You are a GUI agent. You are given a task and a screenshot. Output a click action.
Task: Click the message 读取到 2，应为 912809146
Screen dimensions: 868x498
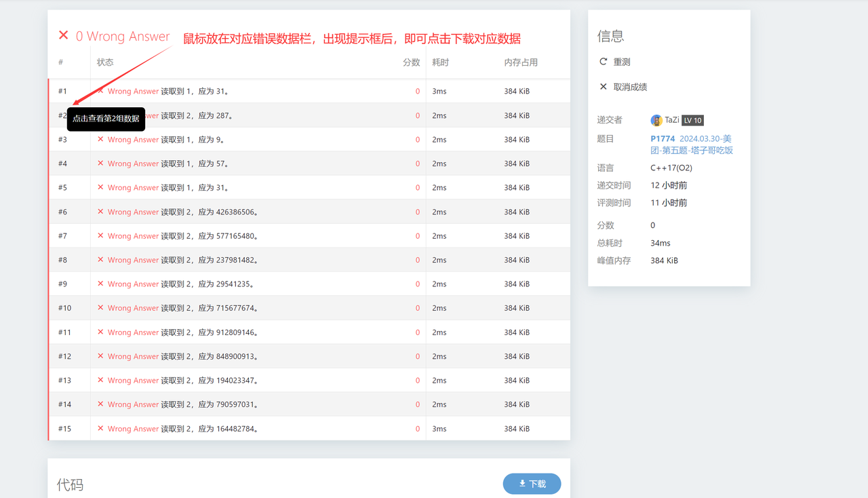click(x=210, y=332)
